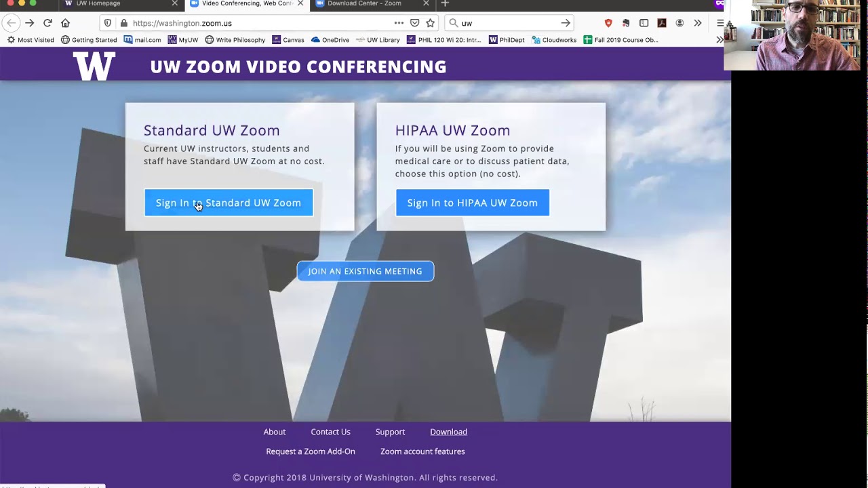Open the Most Visited bookmark
The image size is (868, 488).
(31, 40)
